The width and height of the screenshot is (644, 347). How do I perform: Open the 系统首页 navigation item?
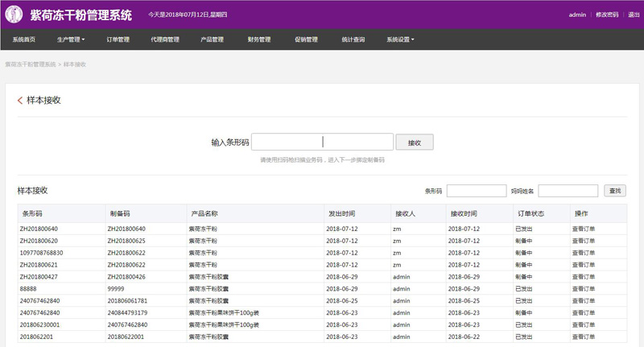pos(23,39)
